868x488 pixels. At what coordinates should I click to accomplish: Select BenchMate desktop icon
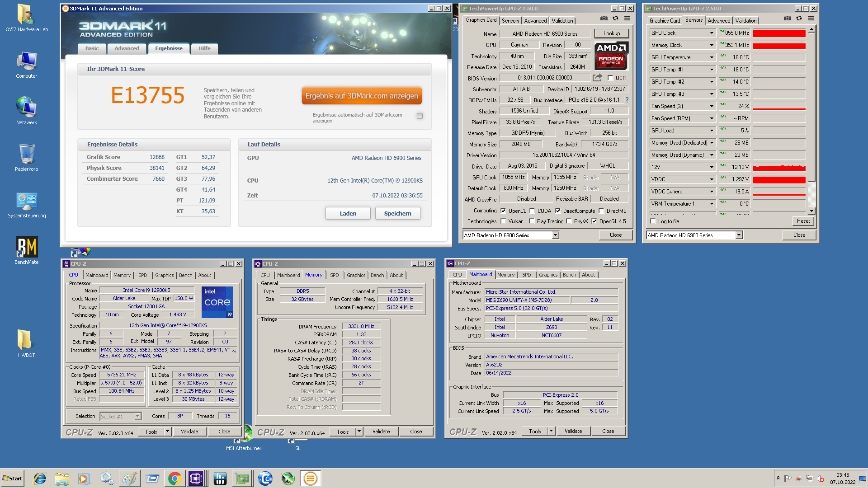click(27, 250)
